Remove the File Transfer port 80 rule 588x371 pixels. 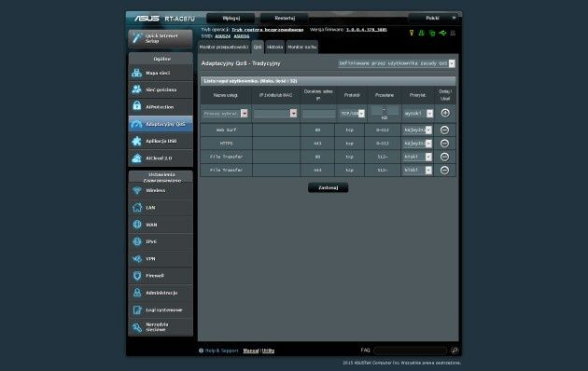coord(445,157)
